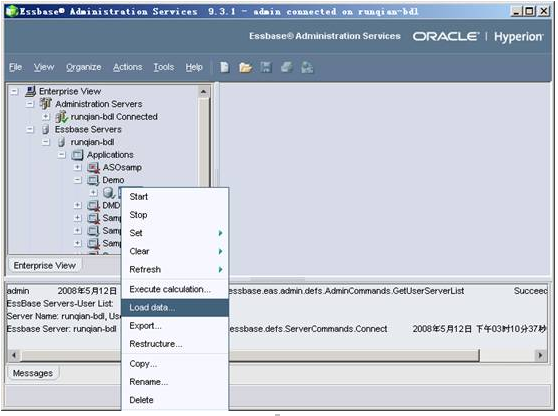Click the Enterprise View computer icon
This screenshot has height=416, width=558.
(31, 91)
